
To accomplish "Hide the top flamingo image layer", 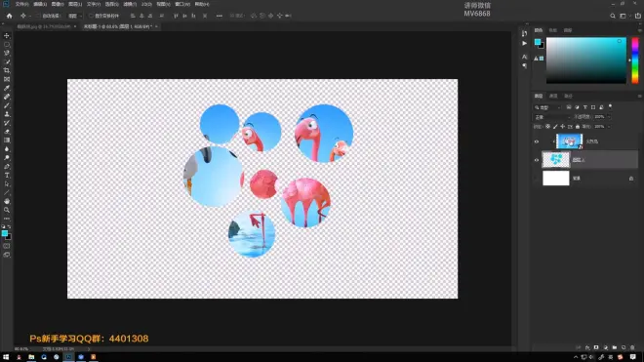I will tap(537, 141).
